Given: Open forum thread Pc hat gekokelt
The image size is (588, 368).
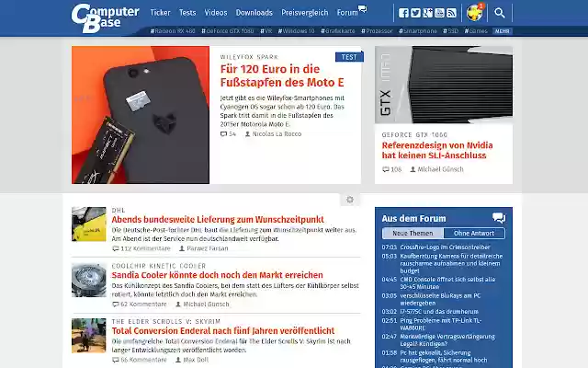Looking at the screenshot, I should pyautogui.click(x=444, y=356).
